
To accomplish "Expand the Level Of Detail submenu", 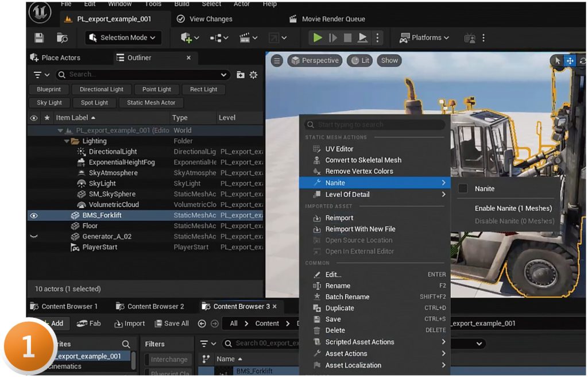I will [376, 195].
